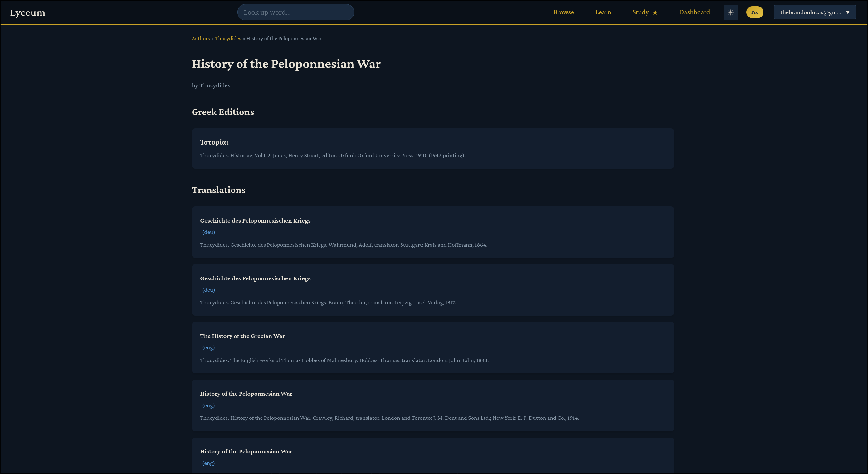868x474 pixels.
Task: Go to the Learn page
Action: [603, 12]
